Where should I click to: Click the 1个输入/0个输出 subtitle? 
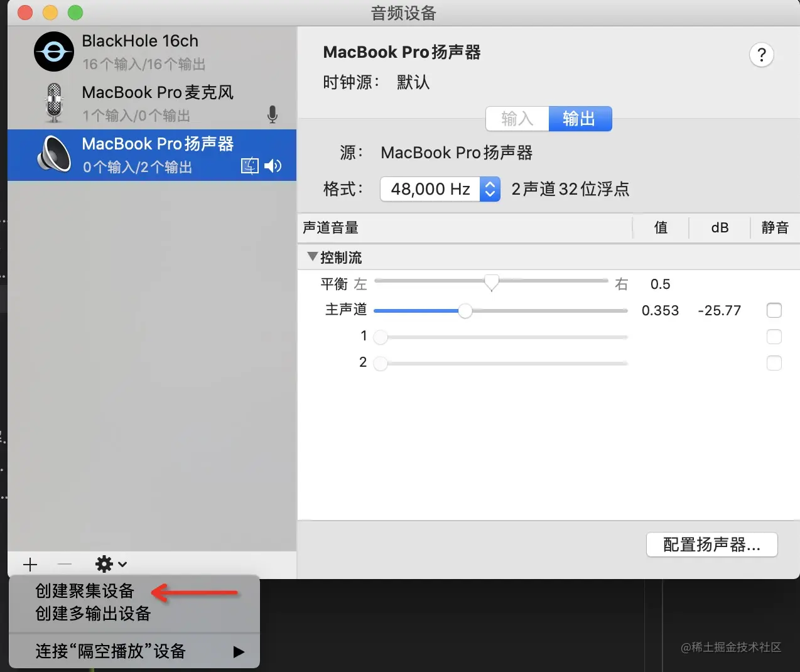coord(136,116)
